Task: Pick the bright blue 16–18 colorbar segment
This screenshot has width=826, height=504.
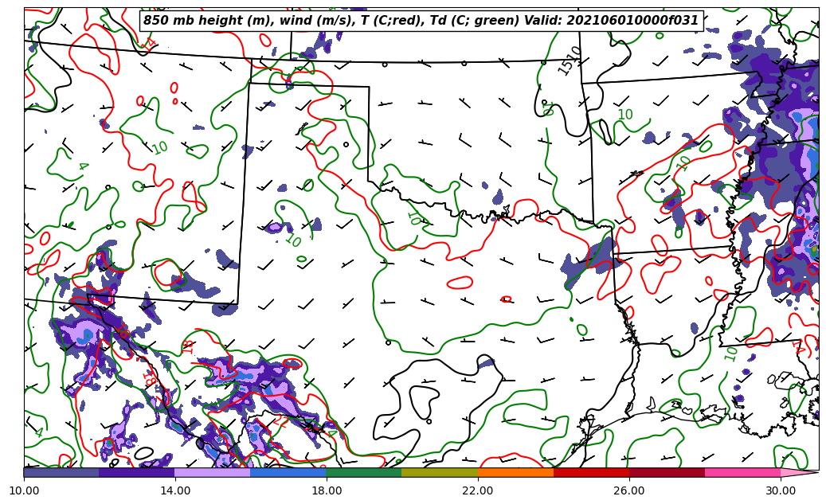Action: click(x=288, y=472)
